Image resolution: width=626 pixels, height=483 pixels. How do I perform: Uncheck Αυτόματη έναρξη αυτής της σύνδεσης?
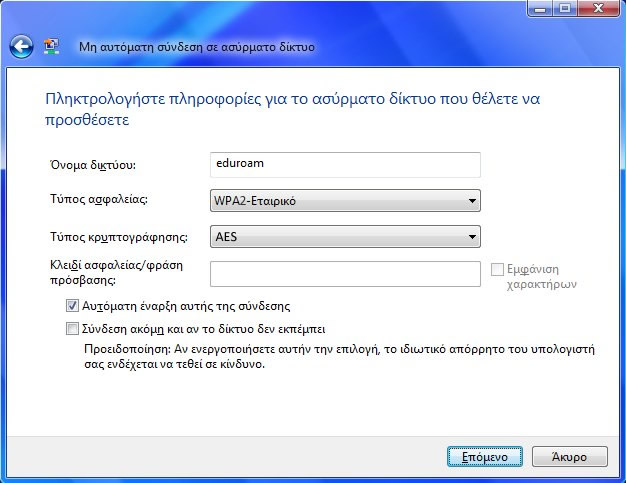pyautogui.click(x=72, y=306)
